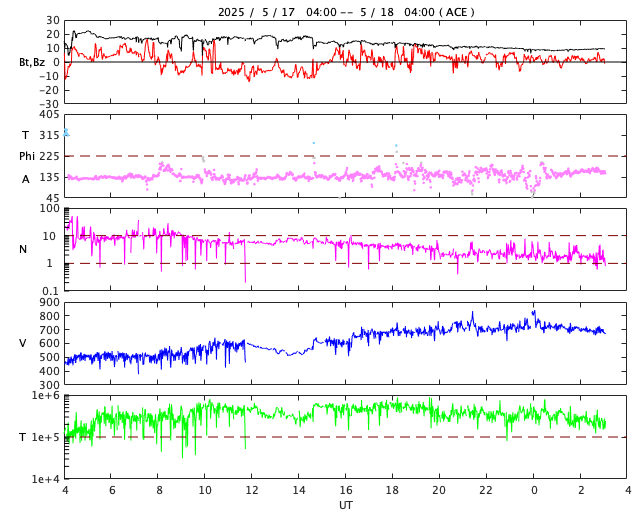The image size is (640, 512).
Task: Click inside the blue velocity V plot
Action: pyautogui.click(x=346, y=344)
